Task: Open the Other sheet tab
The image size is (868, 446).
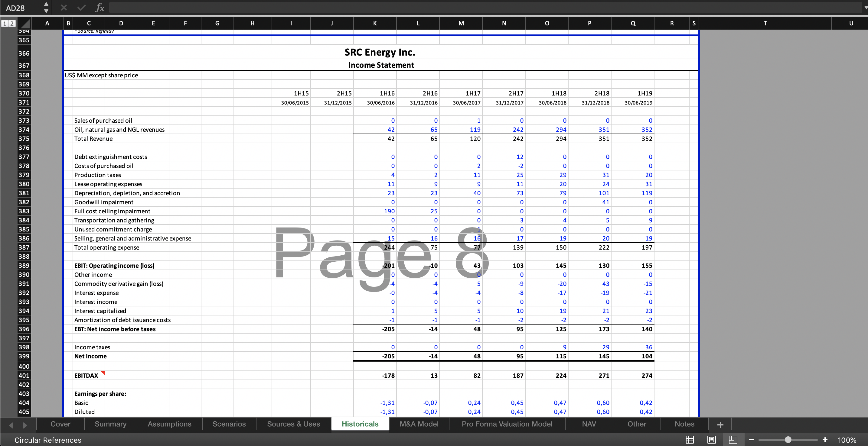Action: pos(637,424)
